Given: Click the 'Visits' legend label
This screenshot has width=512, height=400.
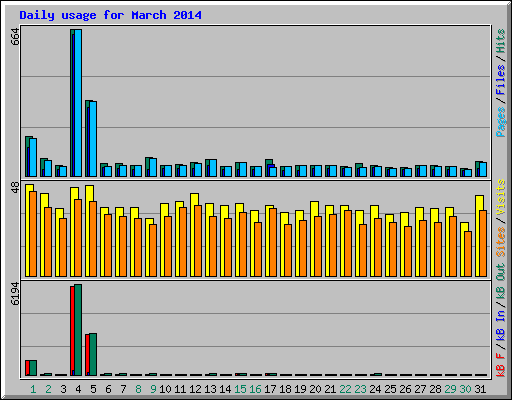Looking at the screenshot, I should coord(501,197).
